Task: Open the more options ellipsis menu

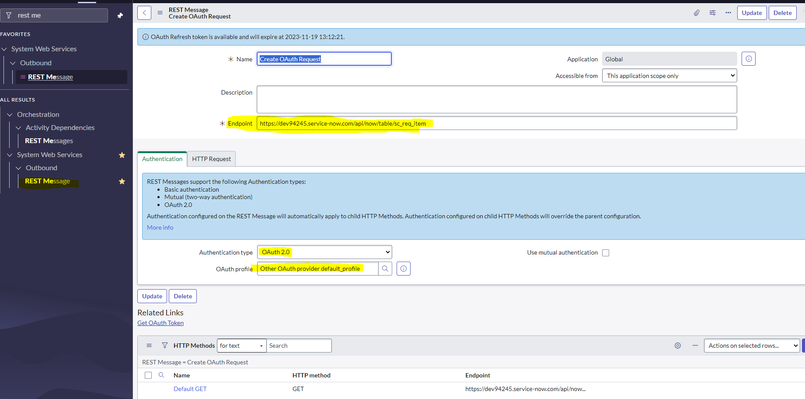Action: coord(728,13)
